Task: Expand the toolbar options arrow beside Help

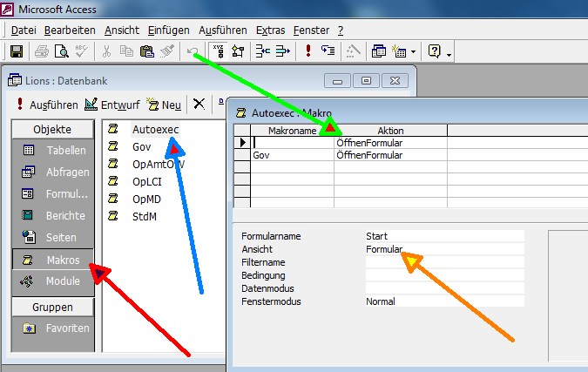Action: tap(449, 55)
